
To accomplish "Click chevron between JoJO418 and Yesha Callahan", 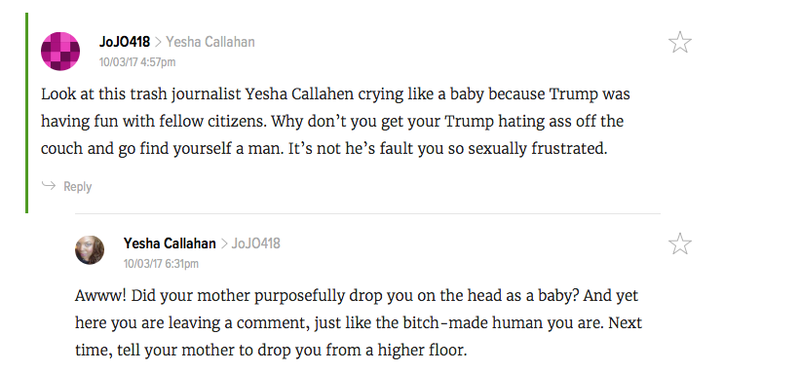I will pyautogui.click(x=158, y=42).
